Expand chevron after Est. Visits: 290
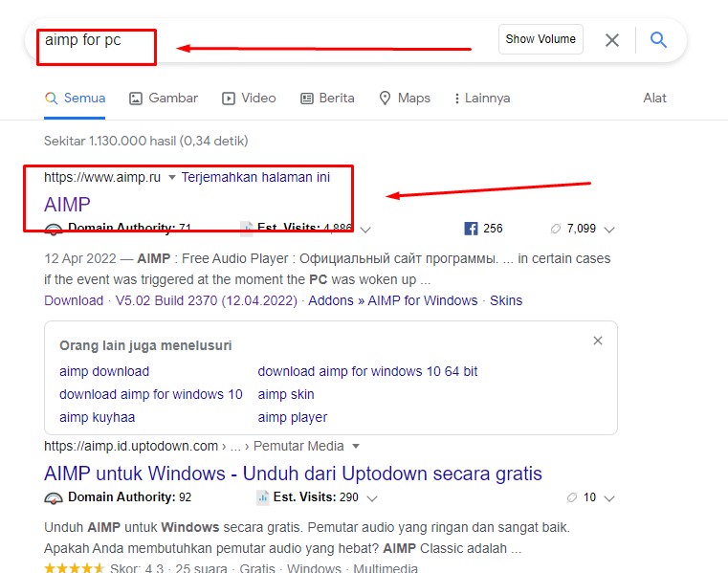Screen dimensions: 728x573 coord(372,498)
